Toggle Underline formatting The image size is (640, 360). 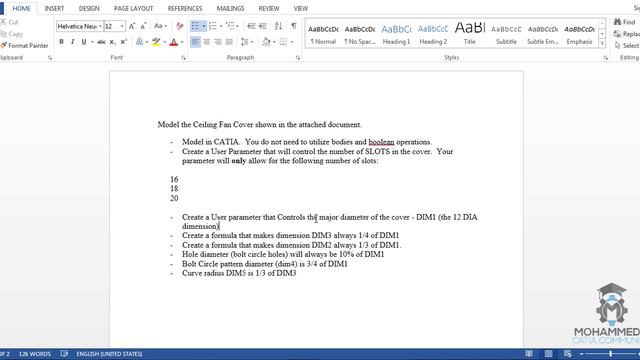coord(84,42)
